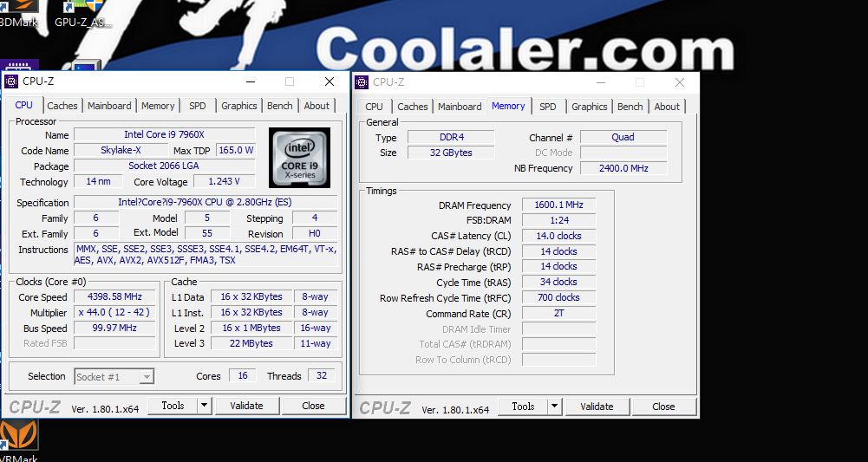Switch to CPU tab in right CPU-Z window
The image size is (868, 462).
pyautogui.click(x=375, y=107)
